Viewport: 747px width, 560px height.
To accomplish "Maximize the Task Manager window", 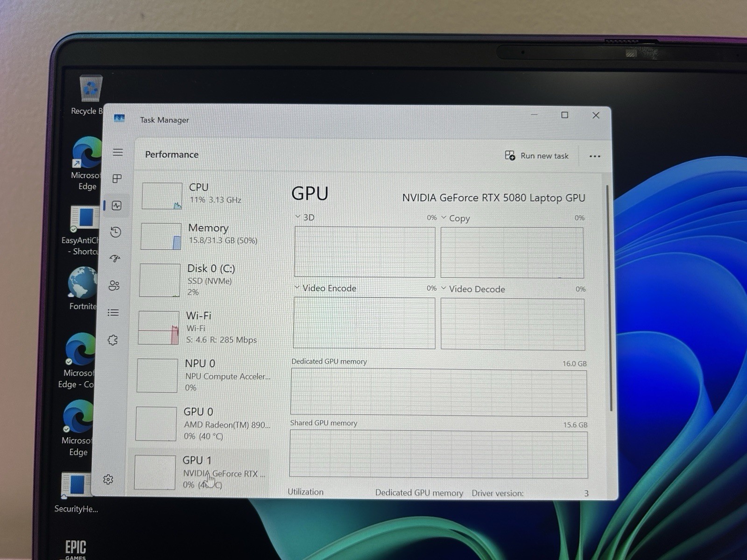I will pyautogui.click(x=564, y=115).
